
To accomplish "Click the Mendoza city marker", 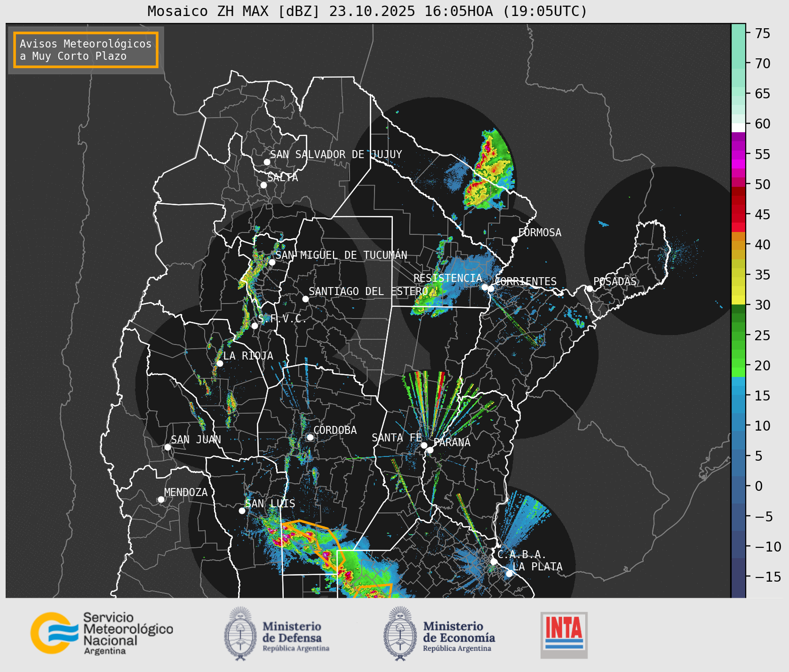I will [161, 499].
